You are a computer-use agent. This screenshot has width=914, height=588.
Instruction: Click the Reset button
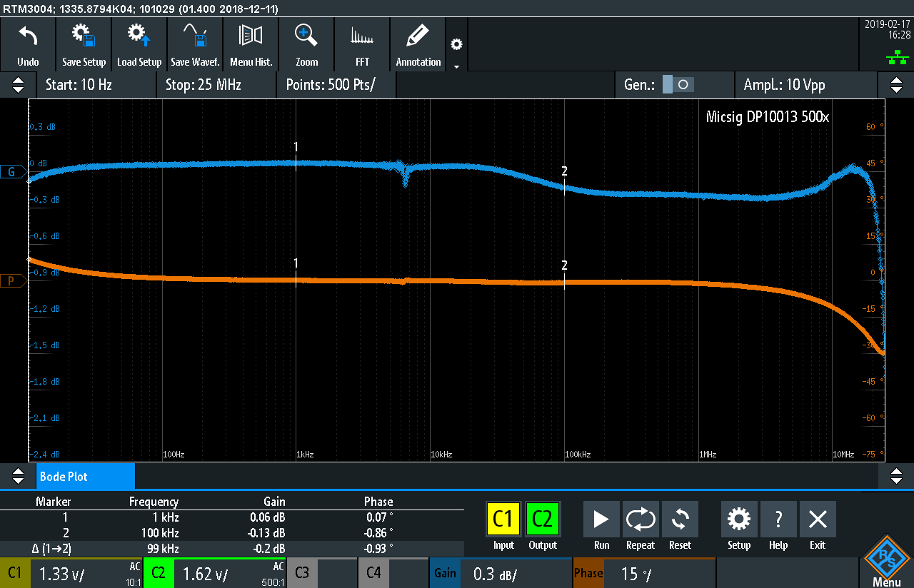(x=680, y=526)
